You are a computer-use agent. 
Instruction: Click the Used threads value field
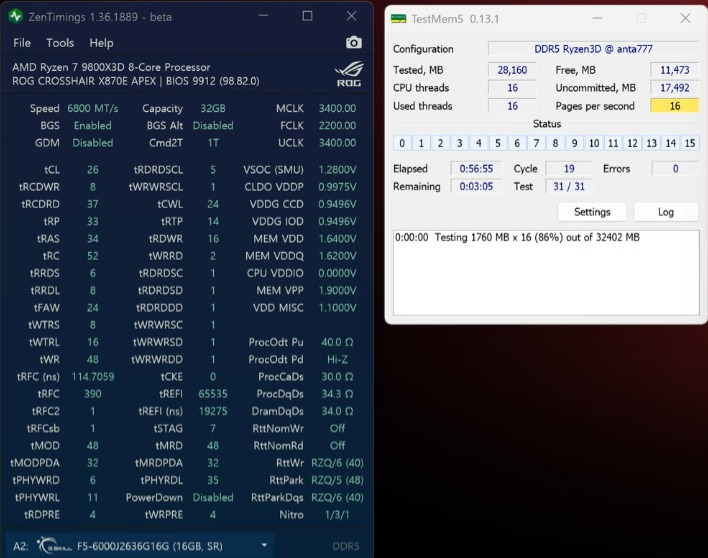tap(512, 106)
